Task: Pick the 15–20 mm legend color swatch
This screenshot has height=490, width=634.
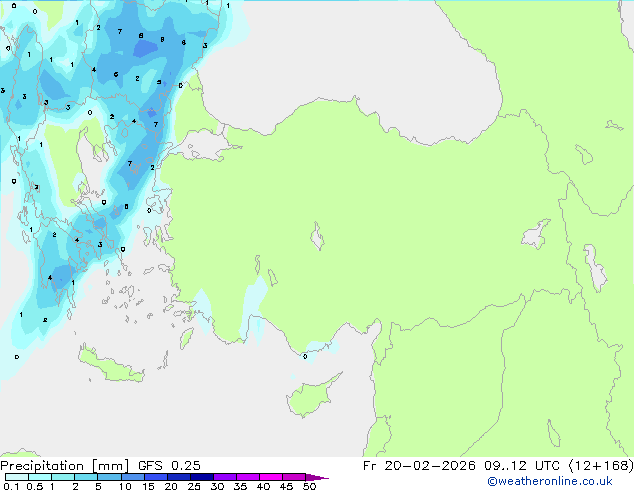Action: point(155,477)
